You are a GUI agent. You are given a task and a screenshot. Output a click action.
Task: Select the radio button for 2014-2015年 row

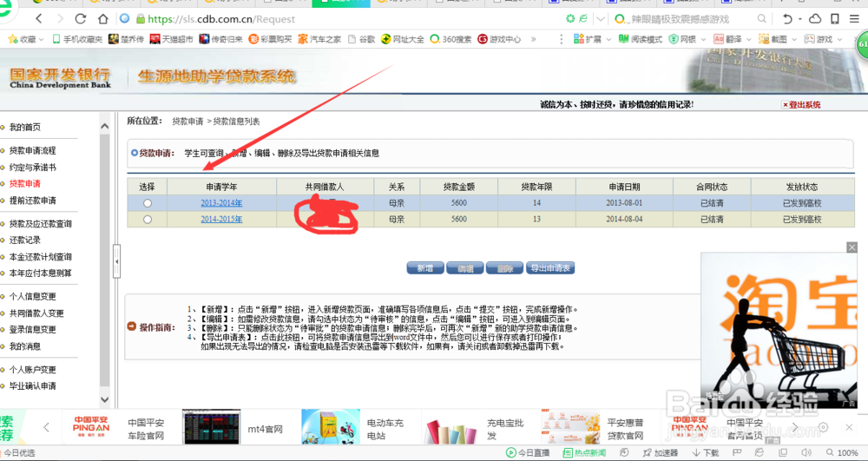[x=148, y=220]
